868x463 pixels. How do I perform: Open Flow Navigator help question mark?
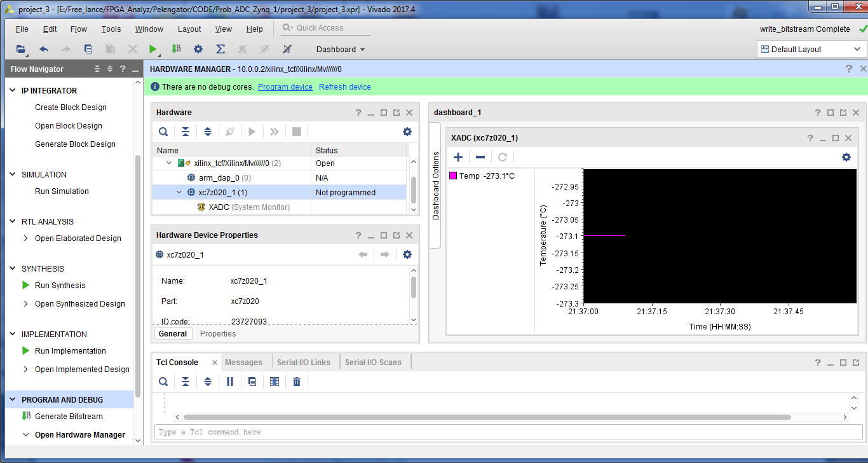click(123, 69)
